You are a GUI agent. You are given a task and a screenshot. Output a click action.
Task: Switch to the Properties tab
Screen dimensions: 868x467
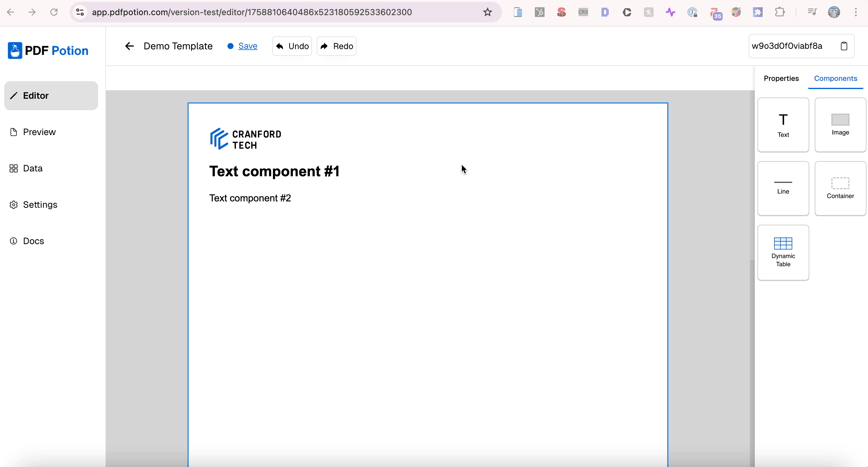pyautogui.click(x=781, y=78)
